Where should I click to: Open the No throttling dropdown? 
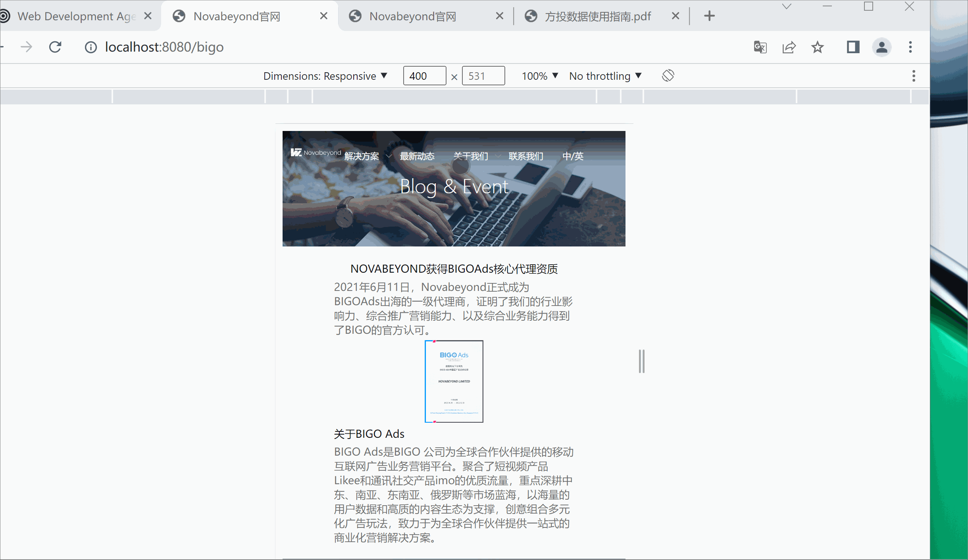605,76
